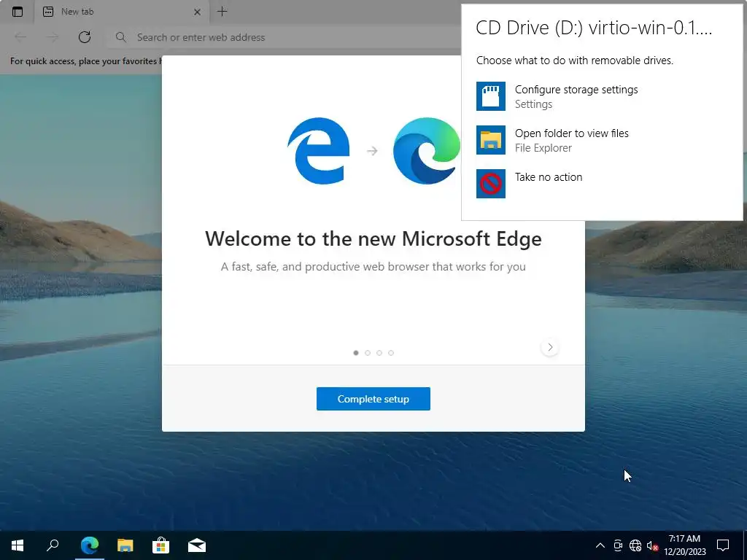This screenshot has width=747, height=560.
Task: Choose Open folder to view files
Action: 602,140
